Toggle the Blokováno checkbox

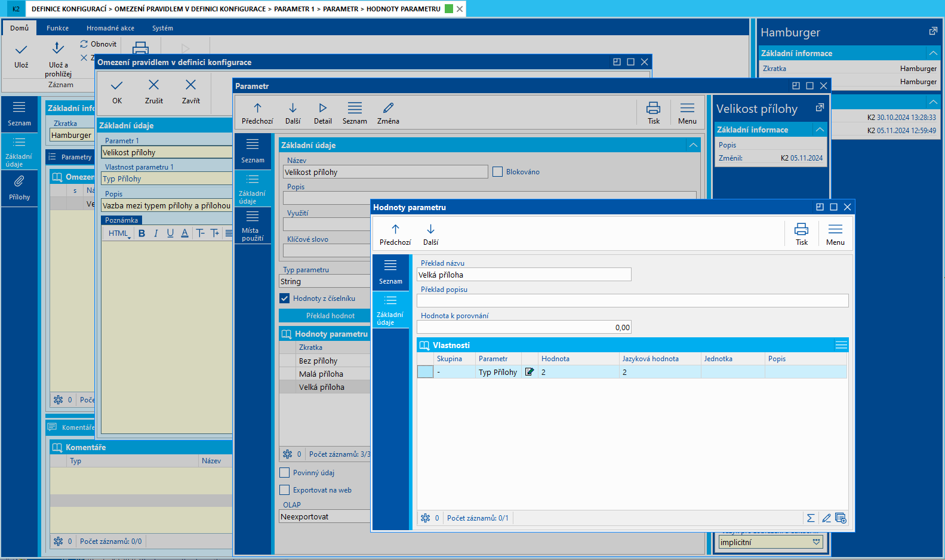tap(497, 172)
